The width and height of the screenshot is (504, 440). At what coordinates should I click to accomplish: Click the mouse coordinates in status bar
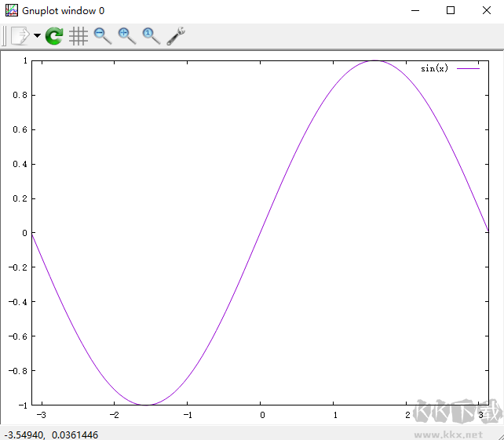click(52, 434)
